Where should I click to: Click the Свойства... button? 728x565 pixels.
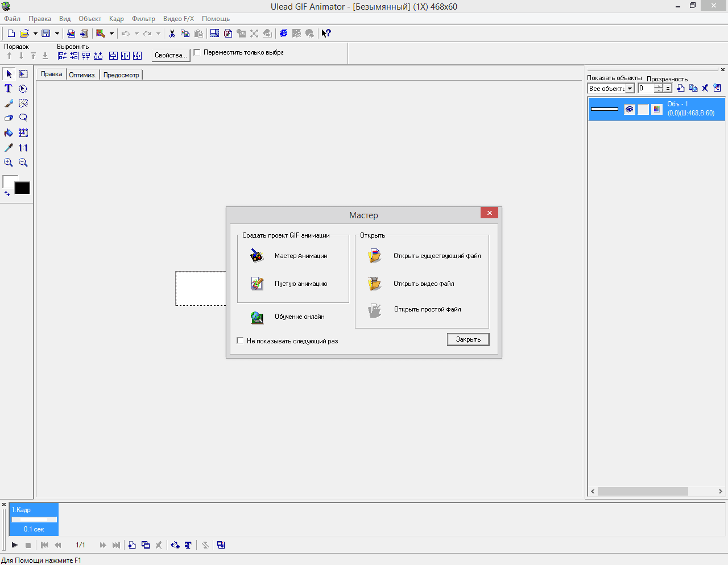171,55
